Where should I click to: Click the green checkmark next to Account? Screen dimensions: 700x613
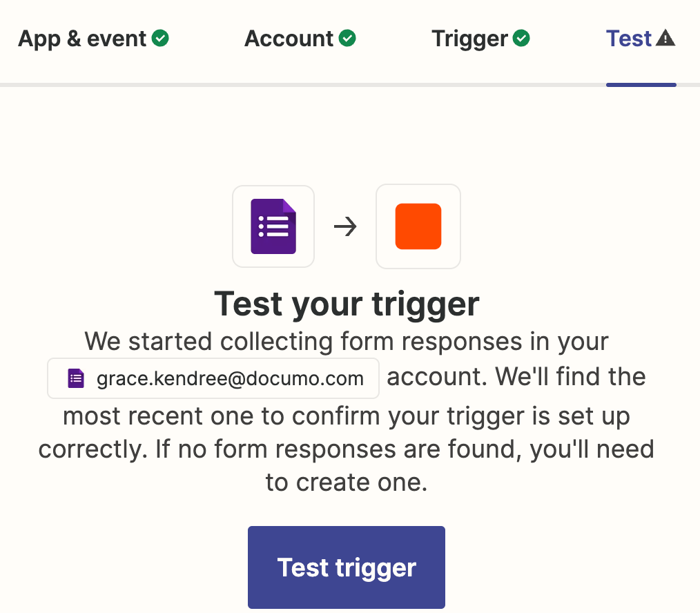347,38
